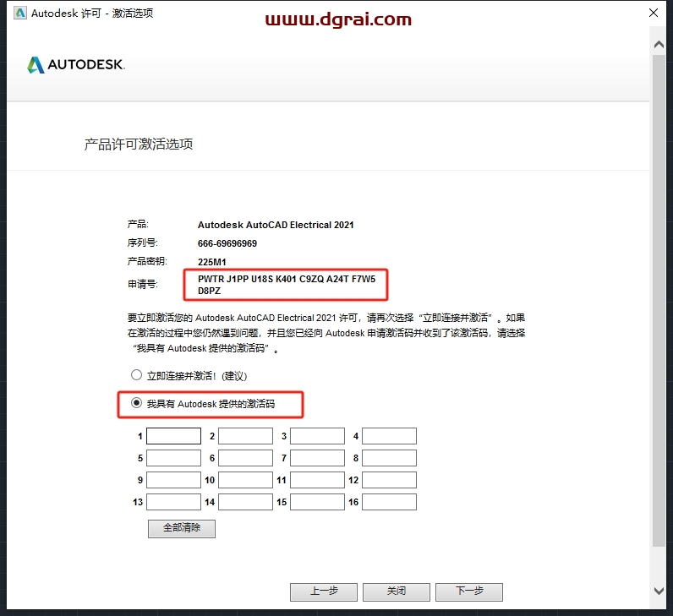Screen dimensions: 673x616
Task: Click activation code field 4
Action: click(389, 436)
